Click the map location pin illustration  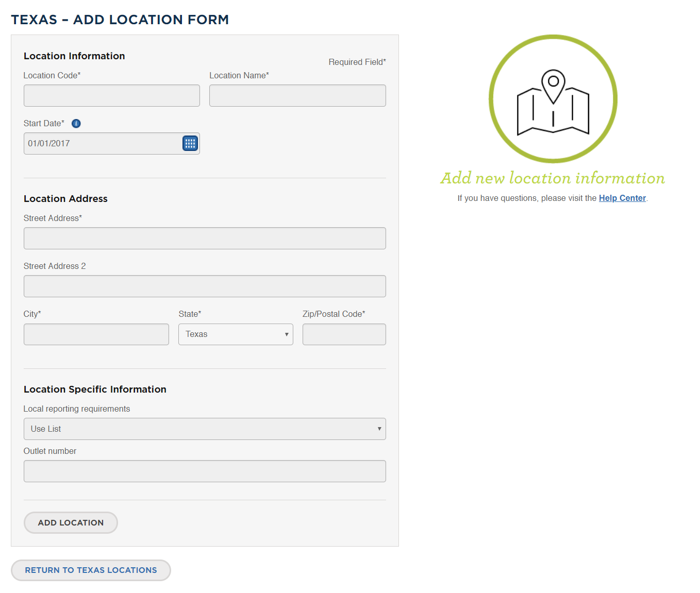(553, 99)
